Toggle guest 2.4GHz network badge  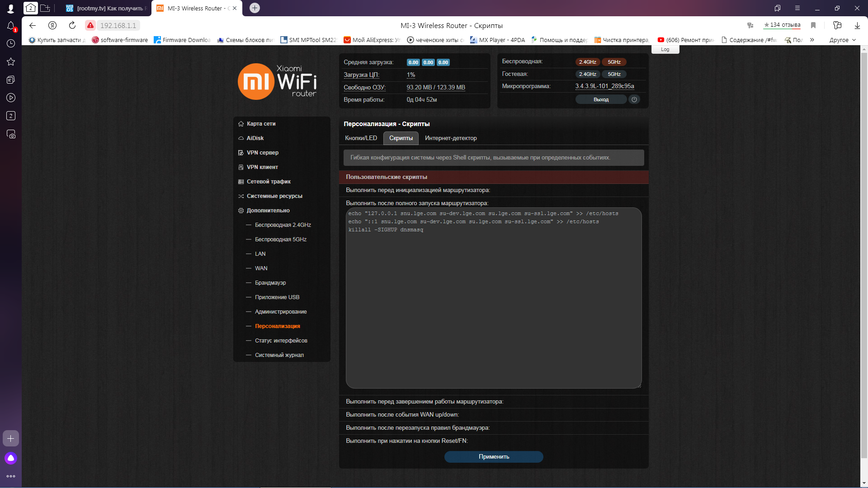tap(587, 74)
